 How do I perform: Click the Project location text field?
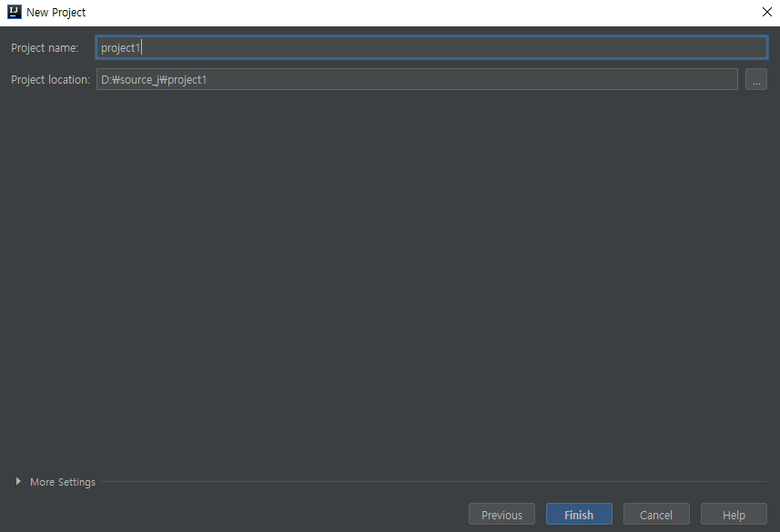click(417, 79)
